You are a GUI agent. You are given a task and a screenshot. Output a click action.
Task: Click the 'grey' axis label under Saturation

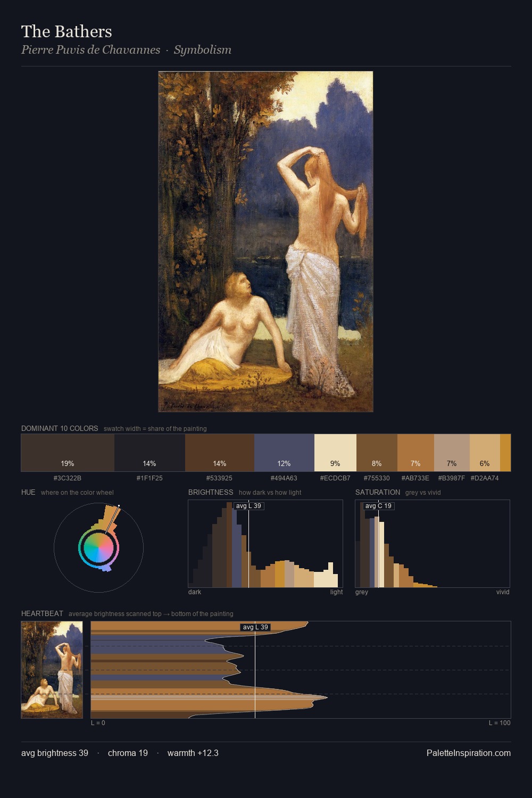(x=362, y=592)
